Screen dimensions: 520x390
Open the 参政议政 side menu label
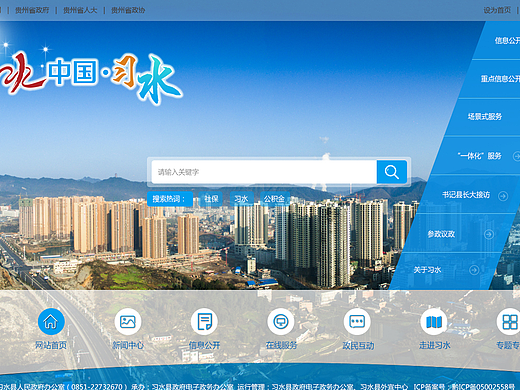[441, 234]
